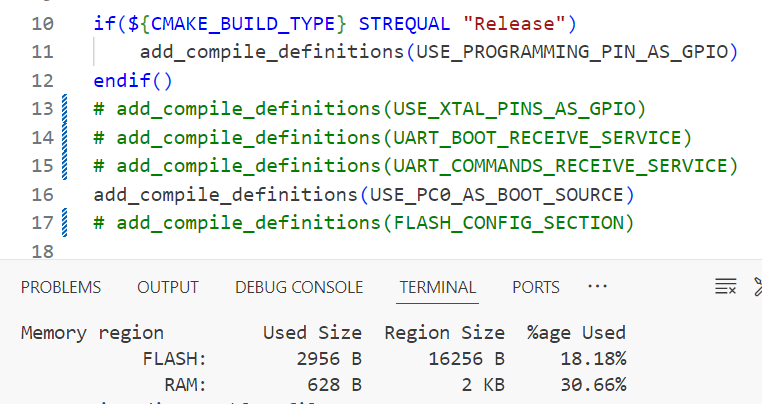Open the gutter change marker on line 15
This screenshot has height=404, width=762.
point(66,164)
